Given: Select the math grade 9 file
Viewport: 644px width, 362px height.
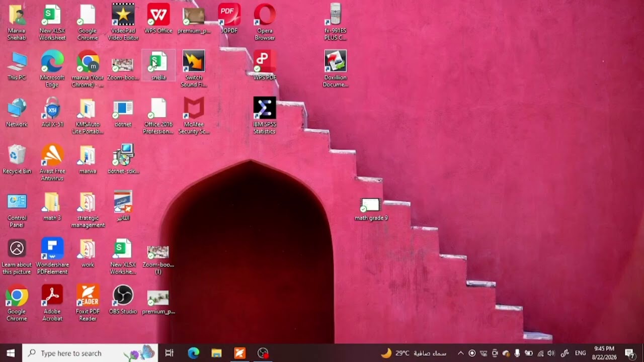Looking at the screenshot, I should click(371, 209).
